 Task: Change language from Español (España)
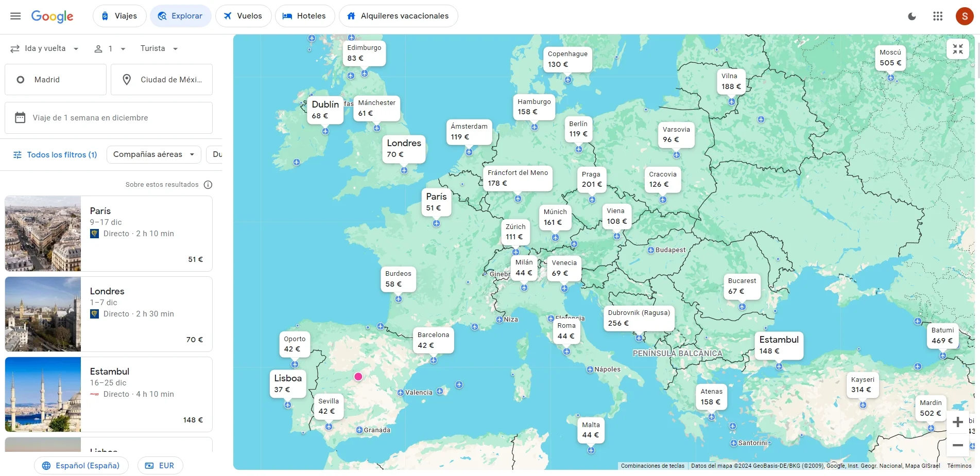81,466
